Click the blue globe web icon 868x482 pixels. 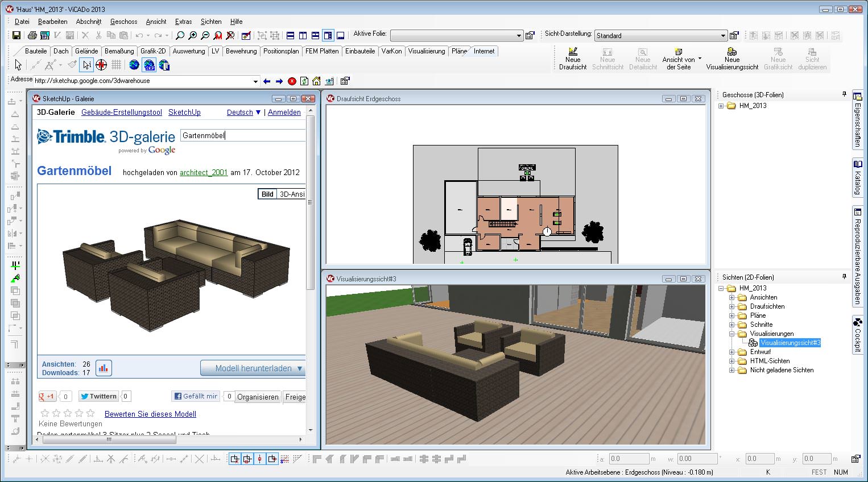[134, 65]
